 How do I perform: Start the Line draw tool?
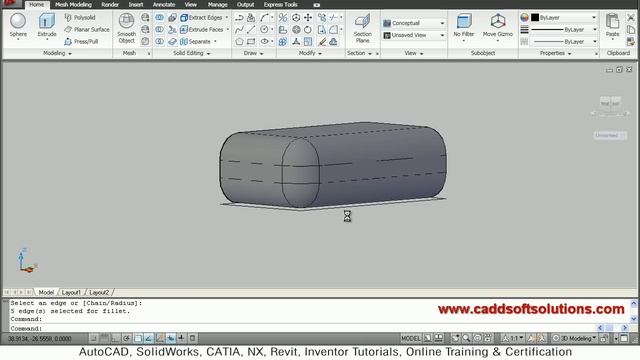[251, 29]
